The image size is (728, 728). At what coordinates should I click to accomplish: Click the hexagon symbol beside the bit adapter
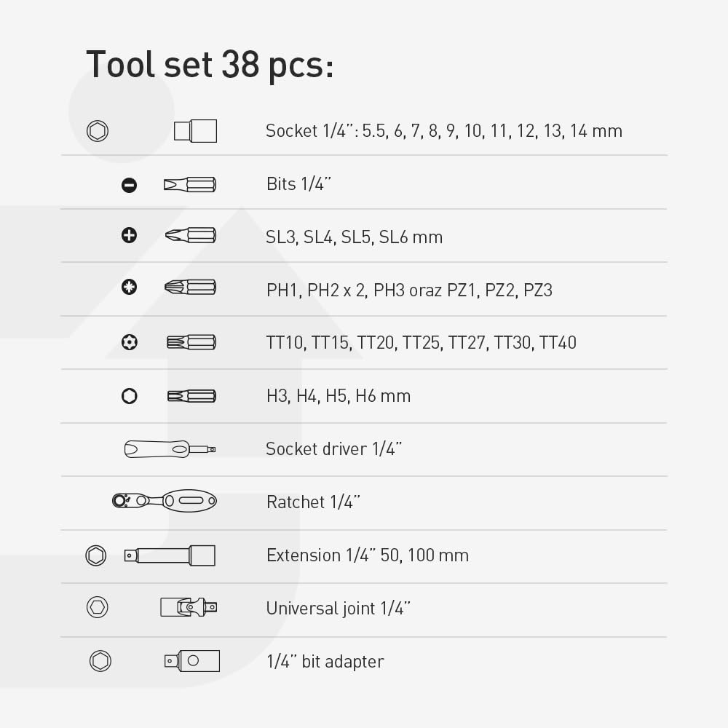(100, 661)
